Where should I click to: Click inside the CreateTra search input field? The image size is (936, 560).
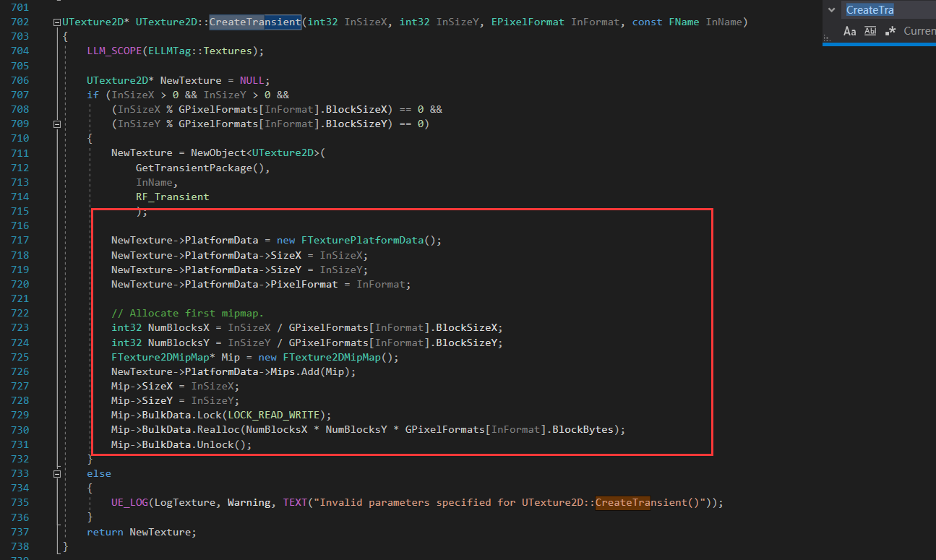tap(875, 9)
